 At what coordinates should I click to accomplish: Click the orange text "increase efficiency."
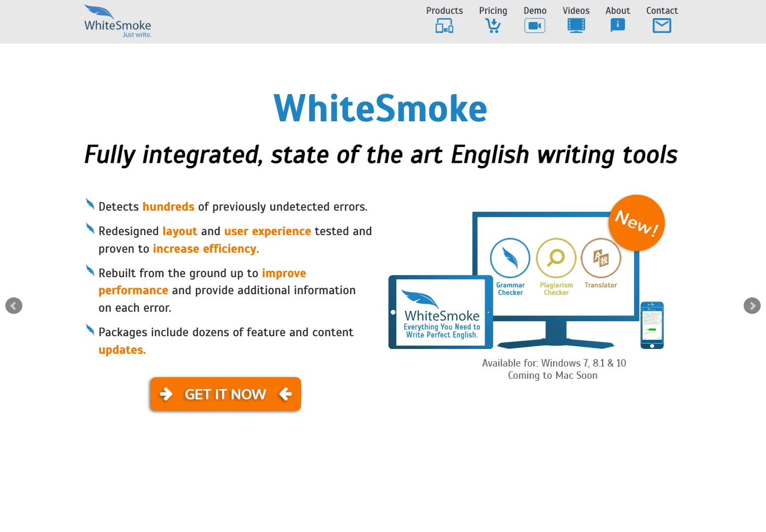206,249
